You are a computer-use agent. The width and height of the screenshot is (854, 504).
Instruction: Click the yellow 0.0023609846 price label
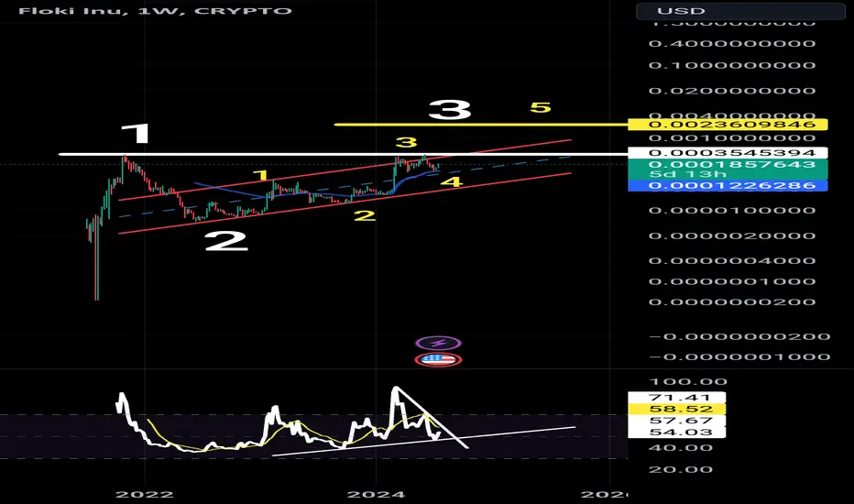pos(728,125)
